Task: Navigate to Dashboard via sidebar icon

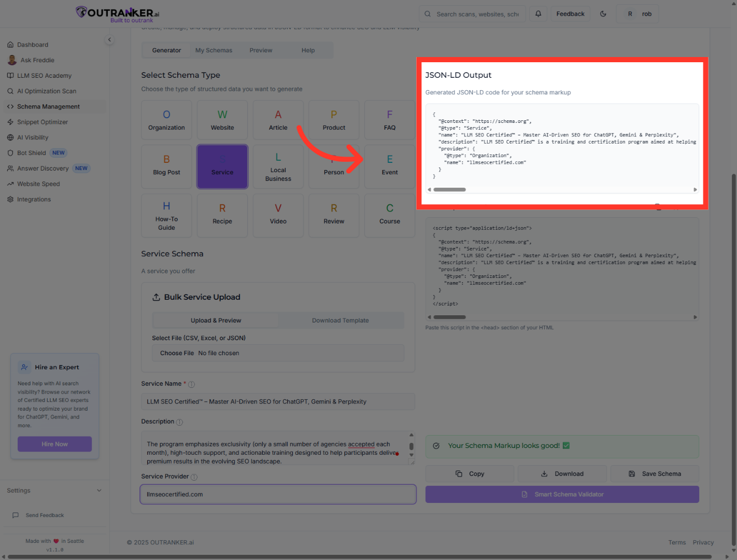Action: [33, 45]
